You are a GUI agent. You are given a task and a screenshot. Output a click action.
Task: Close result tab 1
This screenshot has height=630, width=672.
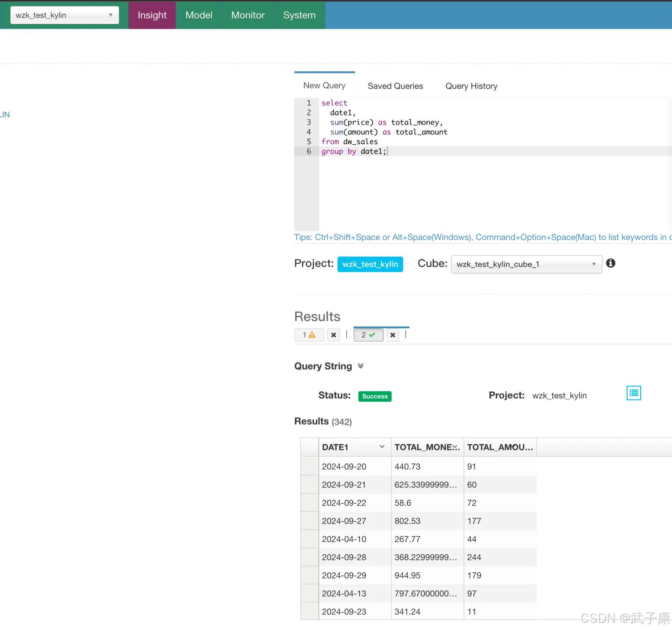(x=334, y=335)
